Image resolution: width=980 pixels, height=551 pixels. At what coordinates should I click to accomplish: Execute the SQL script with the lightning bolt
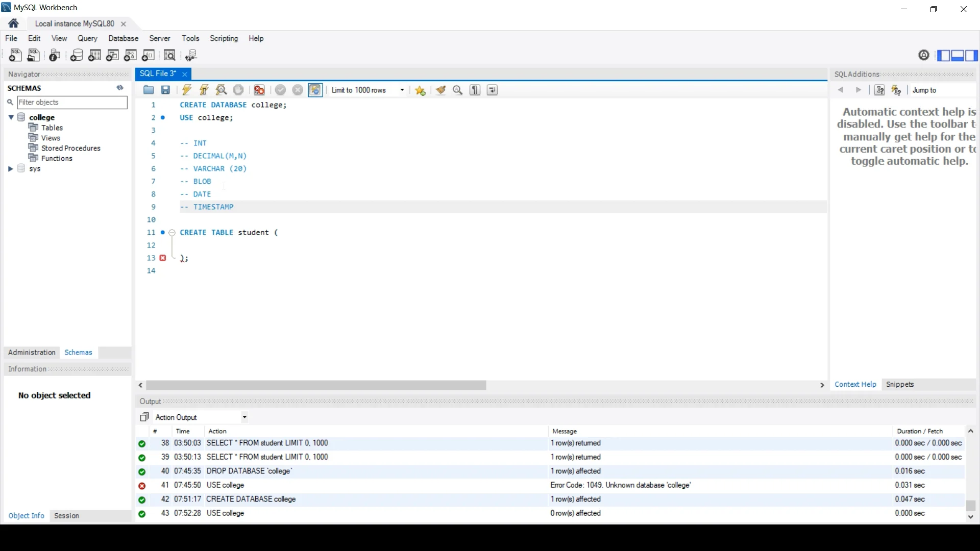tap(186, 90)
